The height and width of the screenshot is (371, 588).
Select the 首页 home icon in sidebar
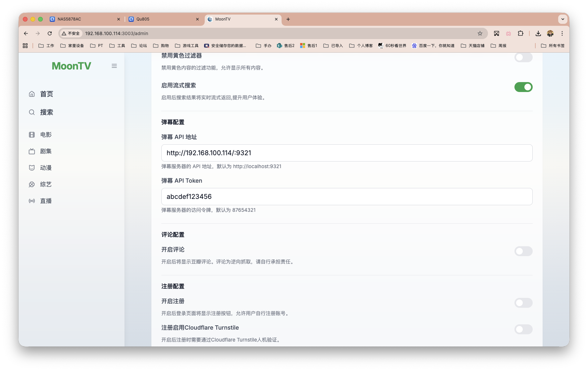click(31, 94)
